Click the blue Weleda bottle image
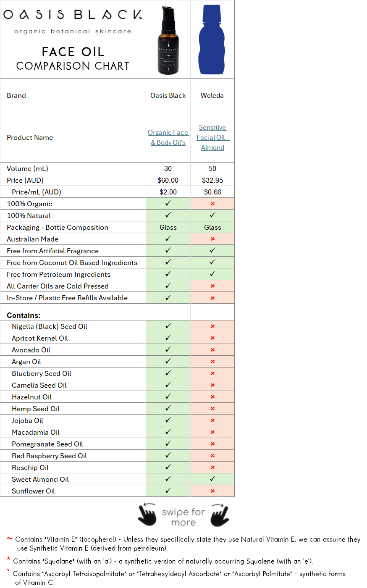The width and height of the screenshot is (367, 588). pyautogui.click(x=212, y=40)
